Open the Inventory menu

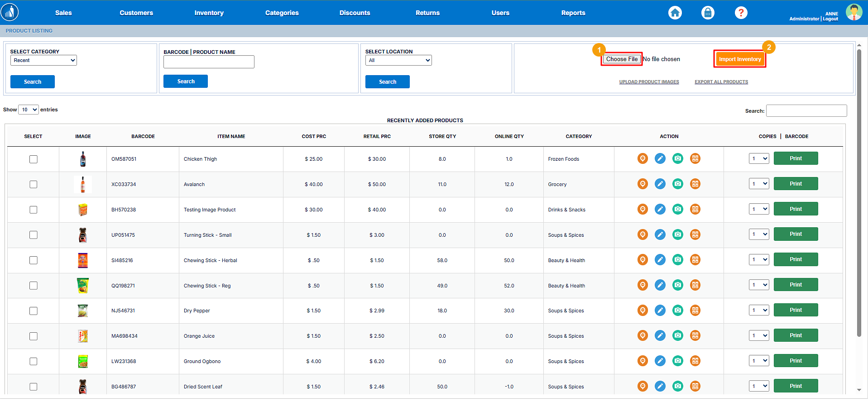[x=209, y=13]
